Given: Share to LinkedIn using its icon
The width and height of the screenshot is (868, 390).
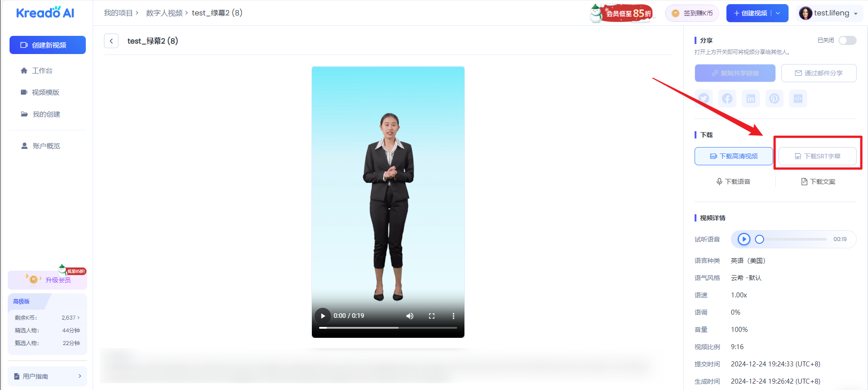Looking at the screenshot, I should 751,99.
